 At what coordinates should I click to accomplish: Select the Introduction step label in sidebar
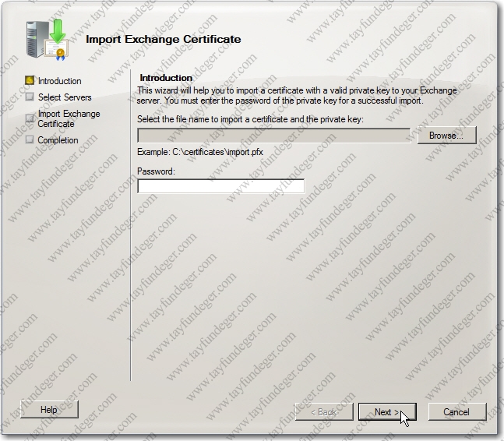(59, 81)
